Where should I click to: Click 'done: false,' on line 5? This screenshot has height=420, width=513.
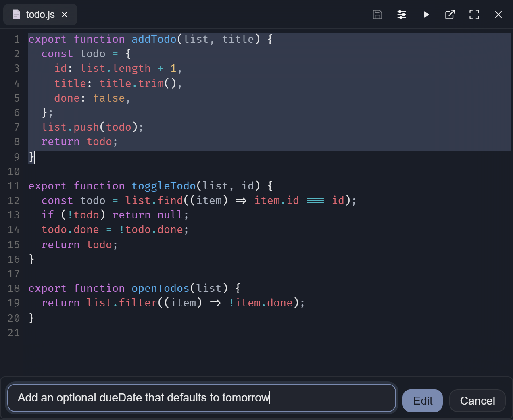92,98
